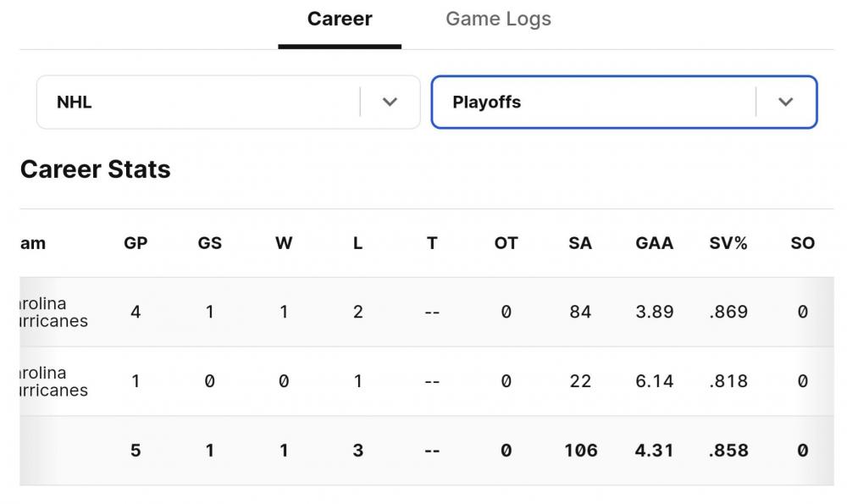Image resolution: width=847 pixels, height=504 pixels.
Task: Click the OT column header
Action: (x=506, y=243)
